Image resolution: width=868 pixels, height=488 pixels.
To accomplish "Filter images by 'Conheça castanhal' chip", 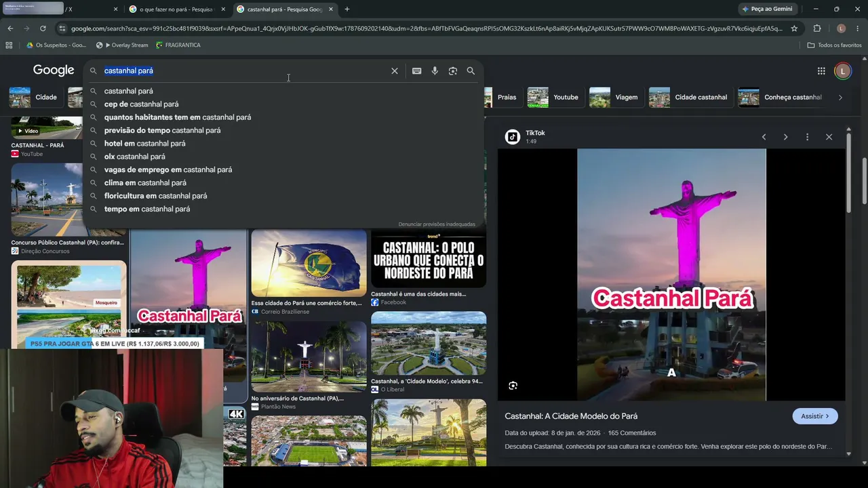I will [781, 97].
